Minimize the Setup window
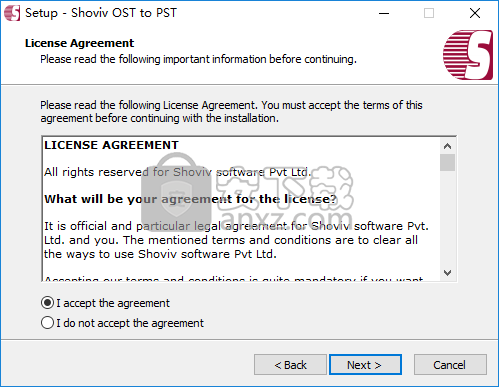 click(x=384, y=13)
